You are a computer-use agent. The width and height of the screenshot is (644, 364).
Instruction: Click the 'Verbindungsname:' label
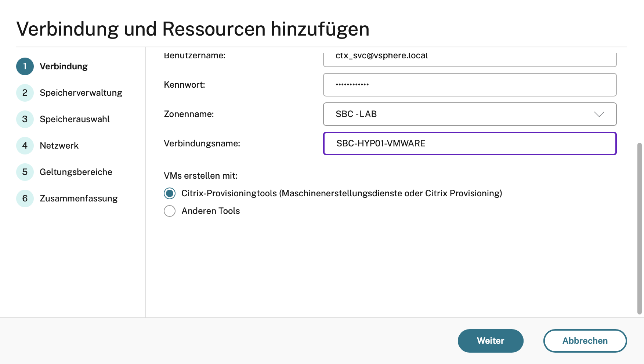click(202, 143)
